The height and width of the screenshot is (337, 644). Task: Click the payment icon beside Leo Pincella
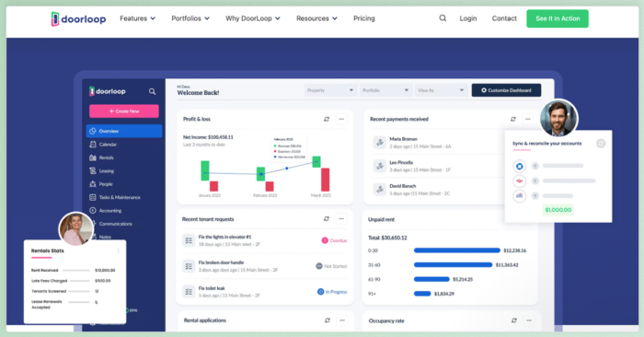pyautogui.click(x=379, y=166)
